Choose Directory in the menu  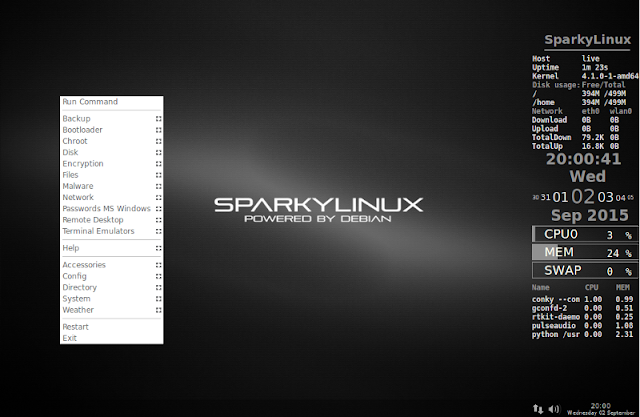click(x=111, y=287)
